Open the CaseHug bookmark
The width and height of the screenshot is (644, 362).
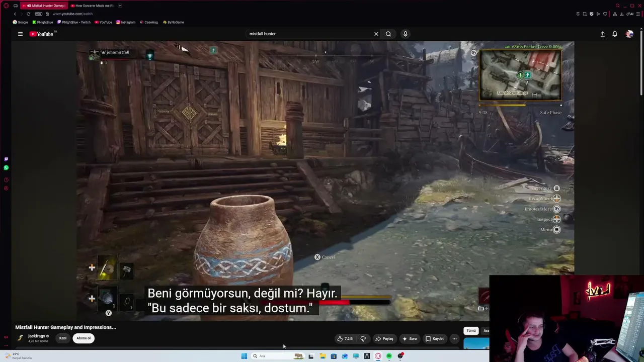click(149, 22)
